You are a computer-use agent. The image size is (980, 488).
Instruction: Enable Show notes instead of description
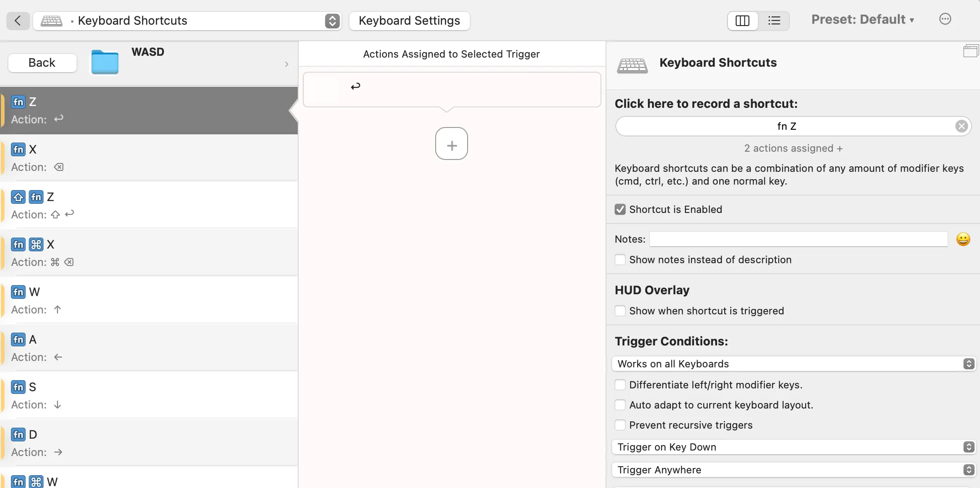[620, 260]
